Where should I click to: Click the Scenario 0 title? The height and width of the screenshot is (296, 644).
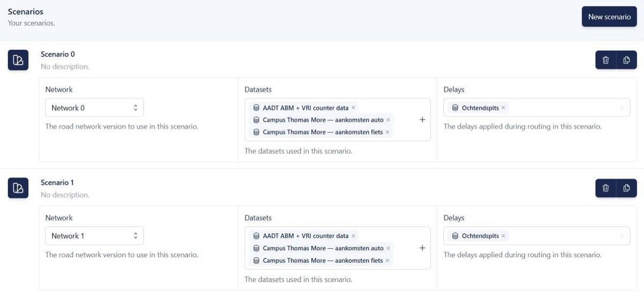58,54
